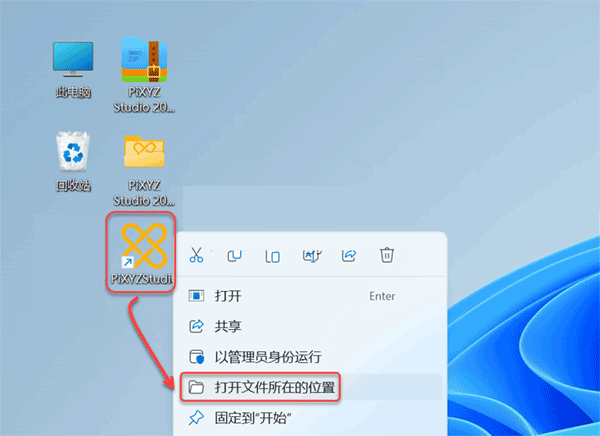
Task: Click the Rename icon in context menu
Action: 312,256
